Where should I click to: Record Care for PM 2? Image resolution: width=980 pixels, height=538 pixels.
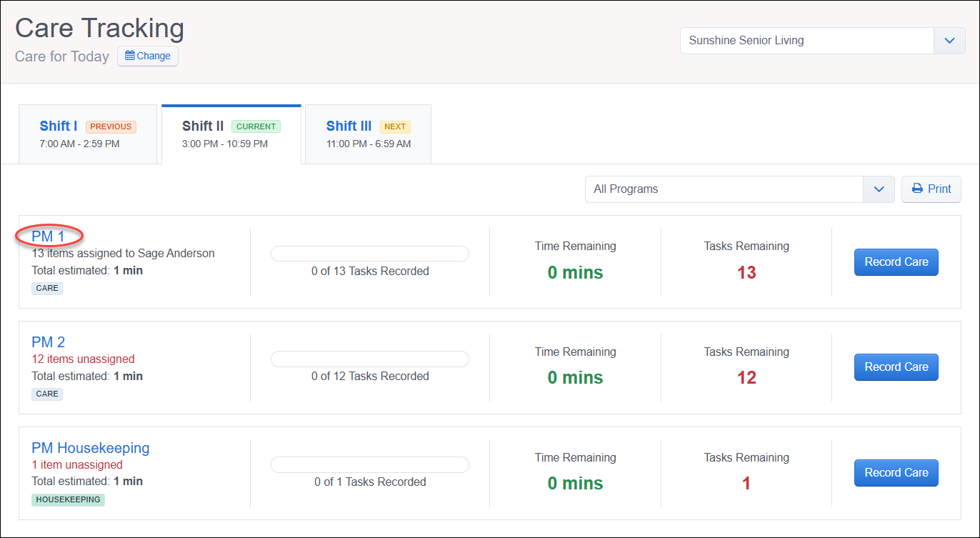point(896,367)
